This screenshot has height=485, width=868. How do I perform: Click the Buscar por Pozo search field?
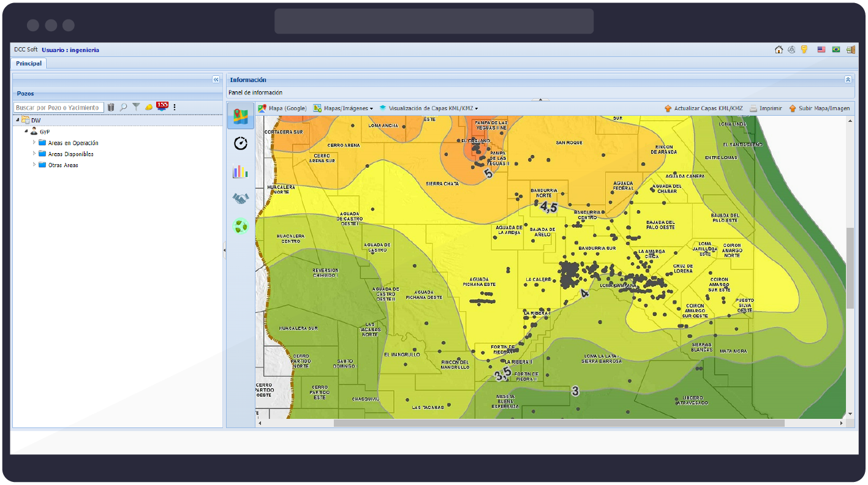pyautogui.click(x=58, y=107)
